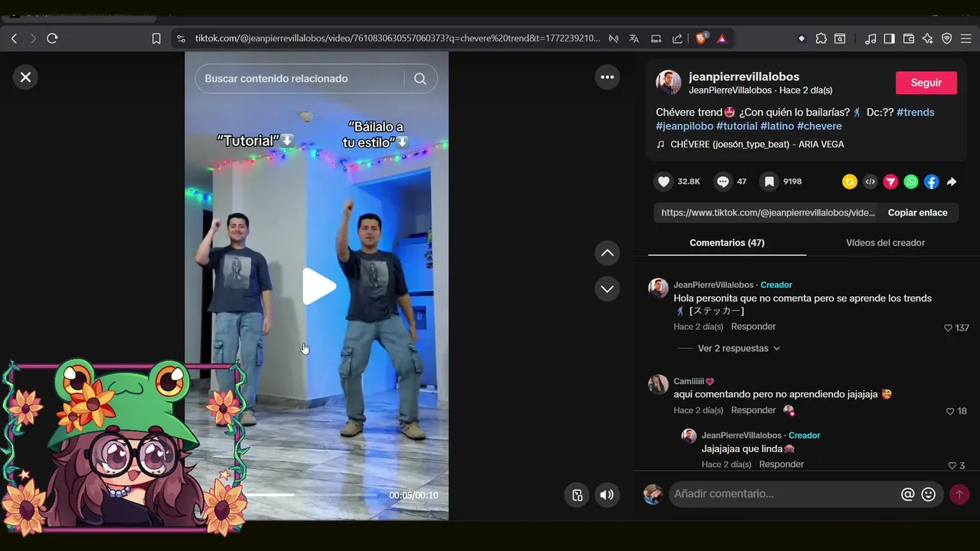The height and width of the screenshot is (551, 980).
Task: View site information icon before URL
Action: click(181, 38)
